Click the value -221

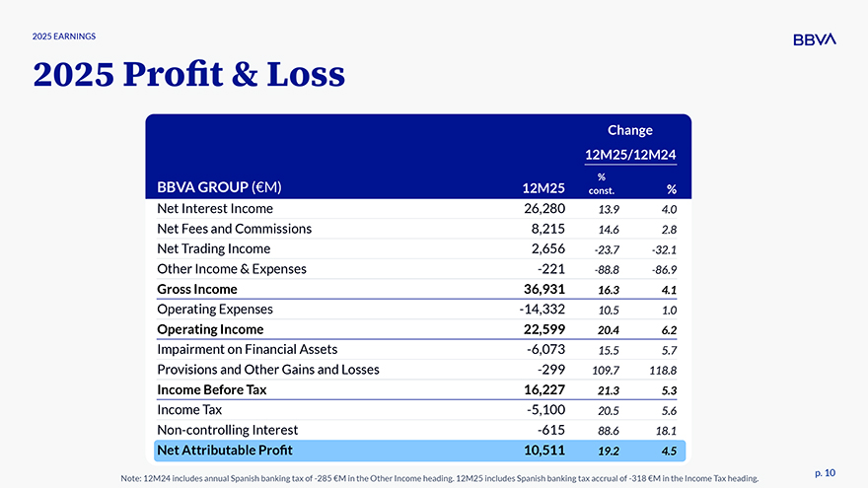[x=550, y=269]
